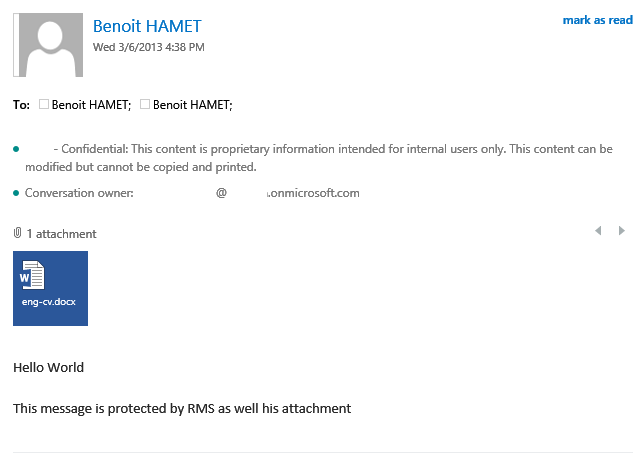Image resolution: width=643 pixels, height=460 pixels.
Task: Click the 1 attachment label
Action: pyautogui.click(x=61, y=233)
